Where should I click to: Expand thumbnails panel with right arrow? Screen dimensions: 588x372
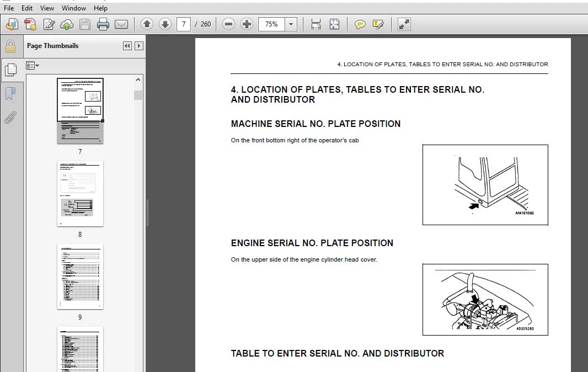tap(139, 46)
